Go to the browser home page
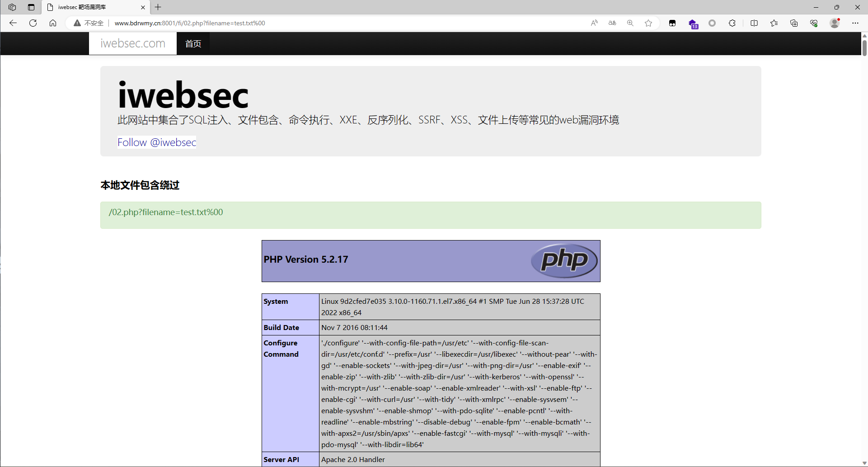This screenshot has width=868, height=467. [53, 23]
